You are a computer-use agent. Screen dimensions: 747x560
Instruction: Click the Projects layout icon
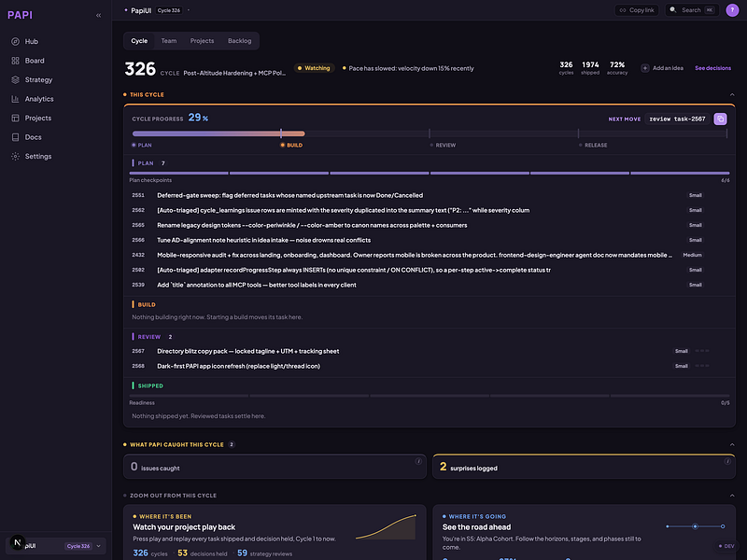coord(15,118)
